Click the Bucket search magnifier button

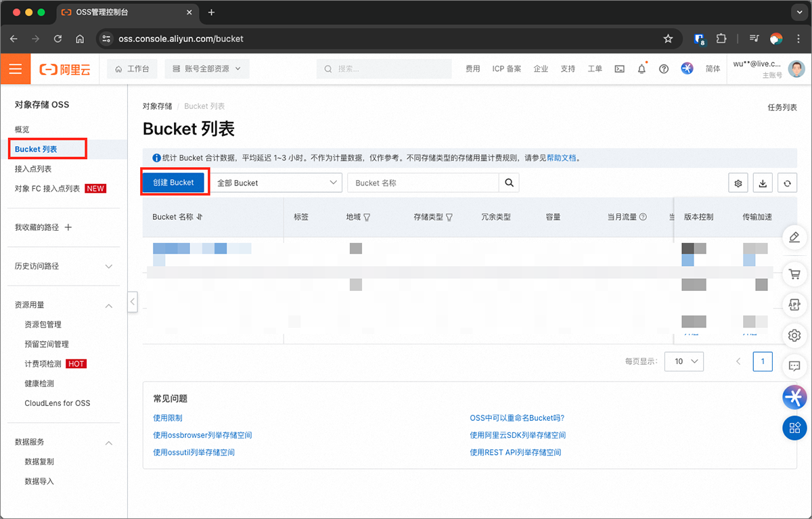coord(509,183)
